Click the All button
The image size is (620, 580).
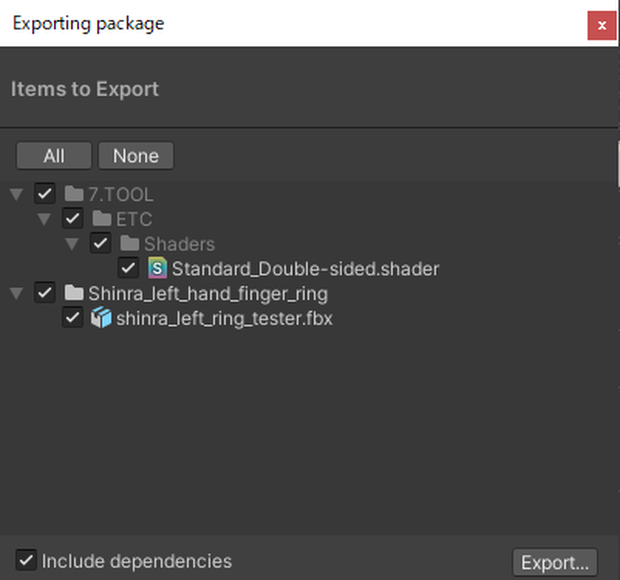(54, 156)
